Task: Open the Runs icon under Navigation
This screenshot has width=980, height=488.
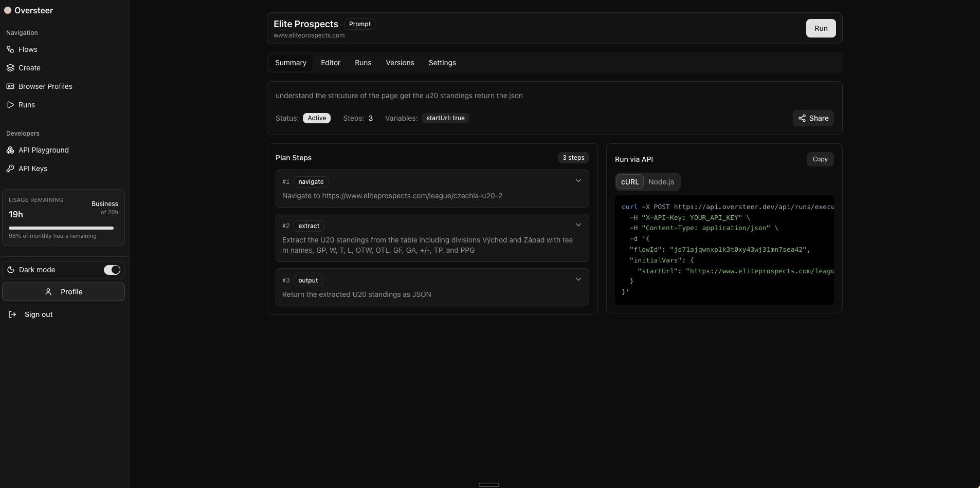Action: pyautogui.click(x=10, y=105)
